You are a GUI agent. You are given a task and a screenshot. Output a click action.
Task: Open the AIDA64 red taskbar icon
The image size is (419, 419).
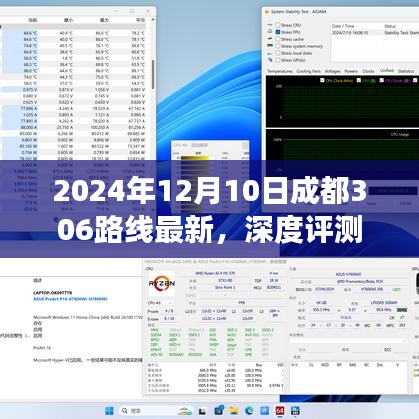pyautogui.click(x=280, y=410)
